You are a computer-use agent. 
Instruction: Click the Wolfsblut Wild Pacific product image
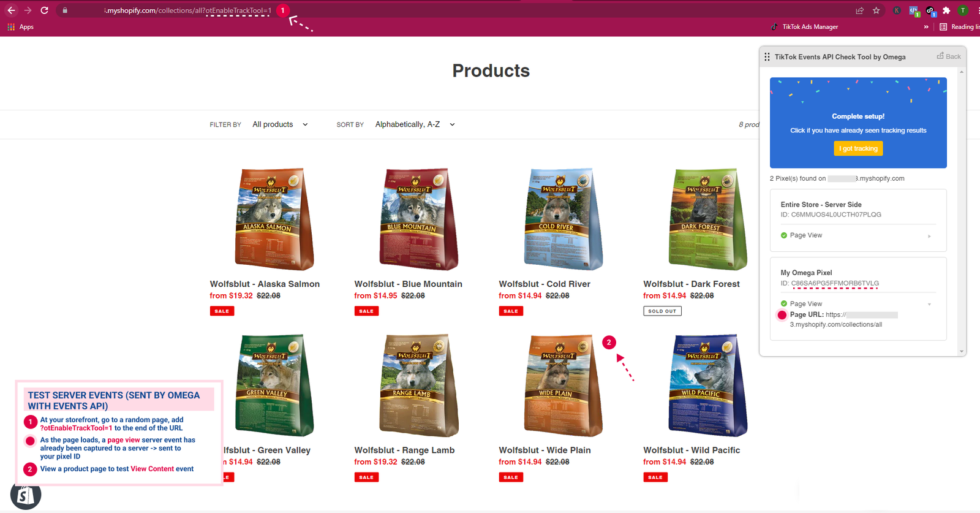(707, 385)
